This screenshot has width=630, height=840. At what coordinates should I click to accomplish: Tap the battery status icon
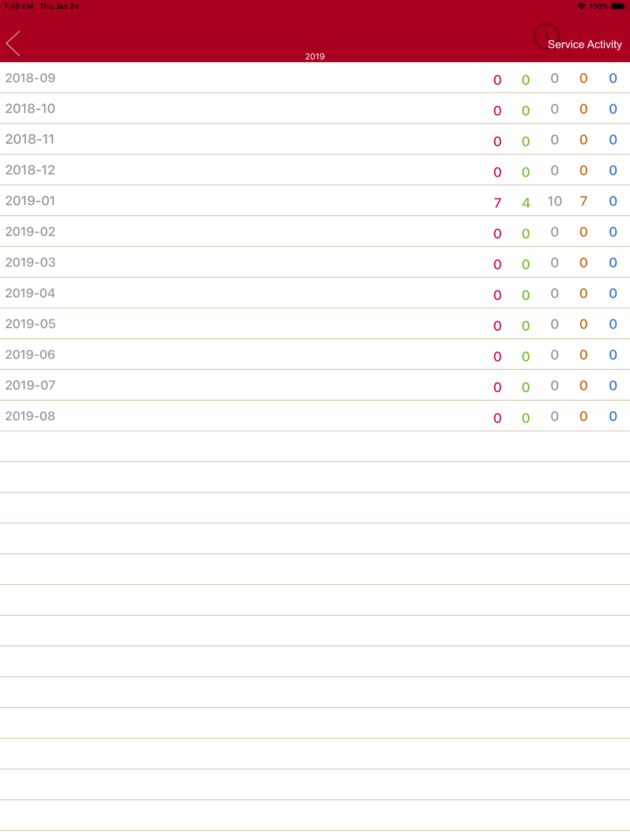tap(618, 6)
